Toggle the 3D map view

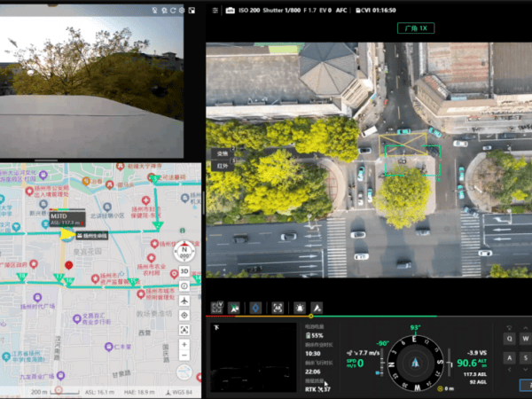pos(184,271)
